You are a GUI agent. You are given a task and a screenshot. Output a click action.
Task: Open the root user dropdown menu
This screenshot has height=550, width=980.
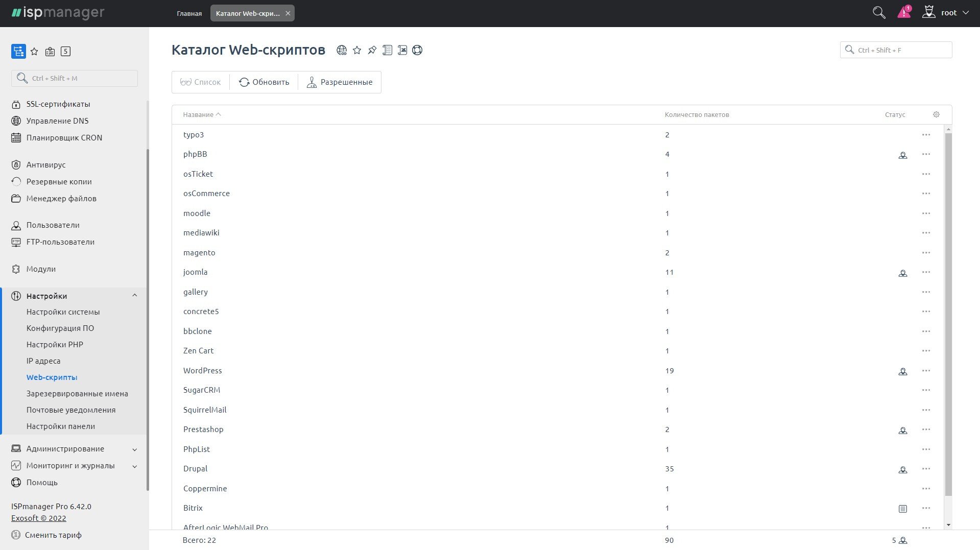pyautogui.click(x=948, y=13)
